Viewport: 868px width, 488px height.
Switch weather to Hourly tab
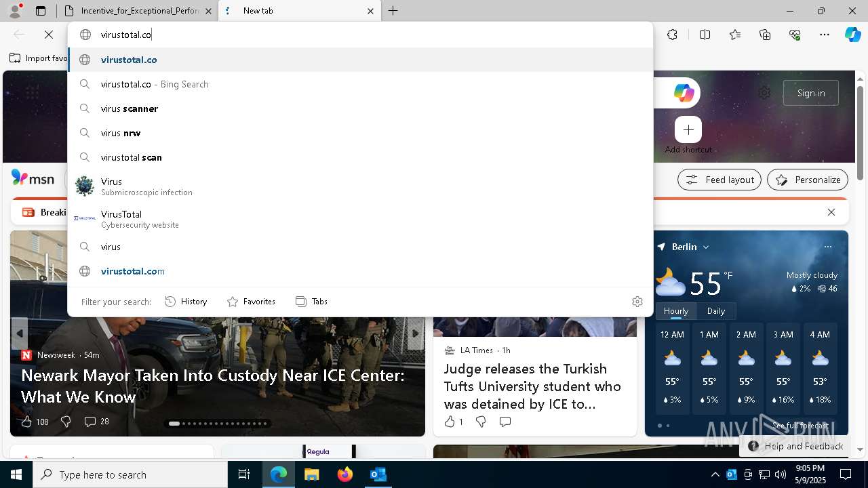(675, 311)
